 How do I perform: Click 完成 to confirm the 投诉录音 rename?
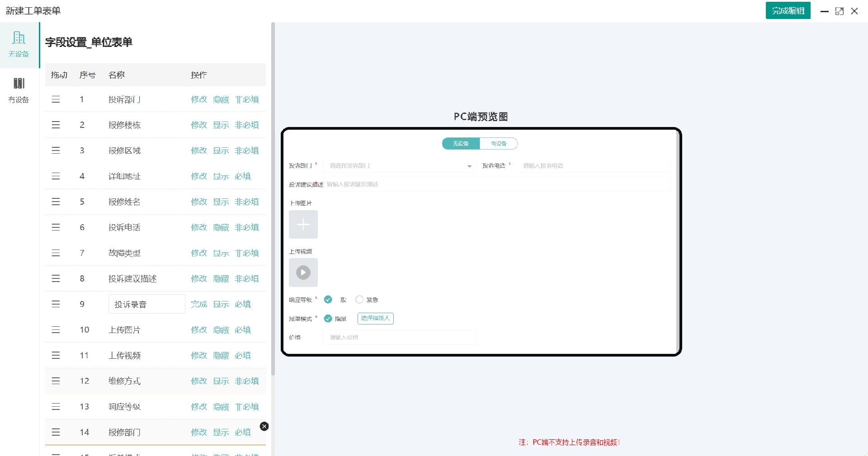click(x=198, y=304)
